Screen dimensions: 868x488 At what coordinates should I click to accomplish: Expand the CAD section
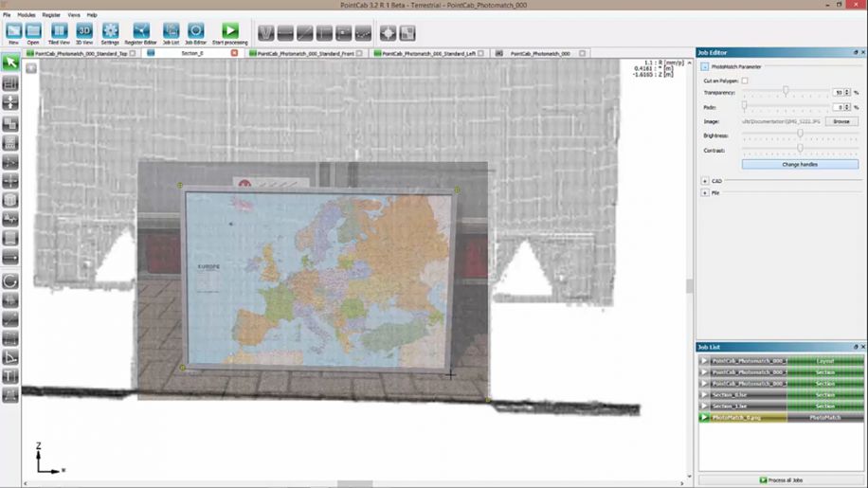tap(705, 180)
